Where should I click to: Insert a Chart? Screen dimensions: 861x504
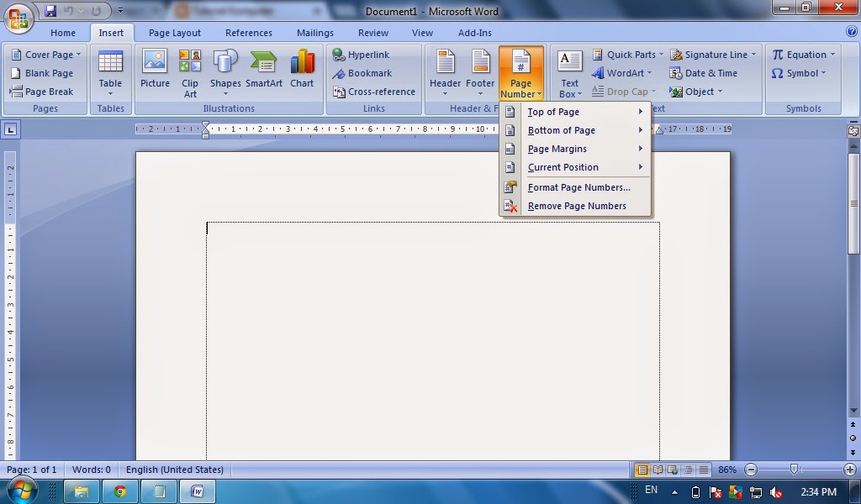[302, 69]
